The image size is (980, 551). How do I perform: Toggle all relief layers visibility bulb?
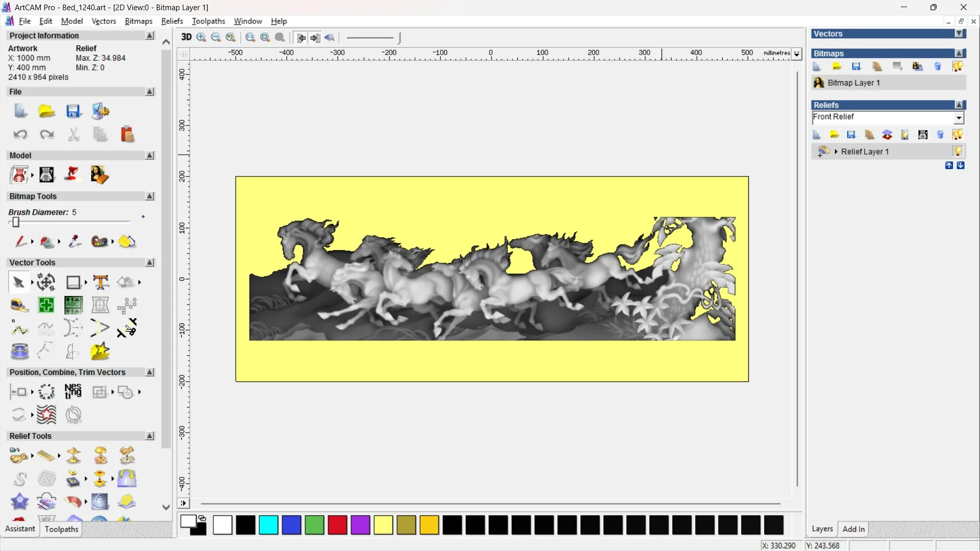pyautogui.click(x=958, y=135)
